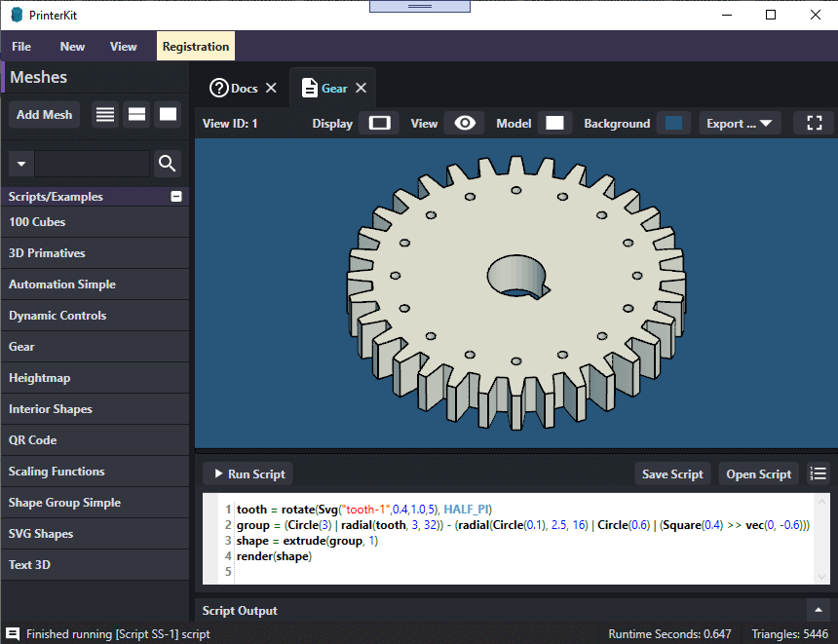Click the PrinterKit app logo icon

tap(17, 15)
